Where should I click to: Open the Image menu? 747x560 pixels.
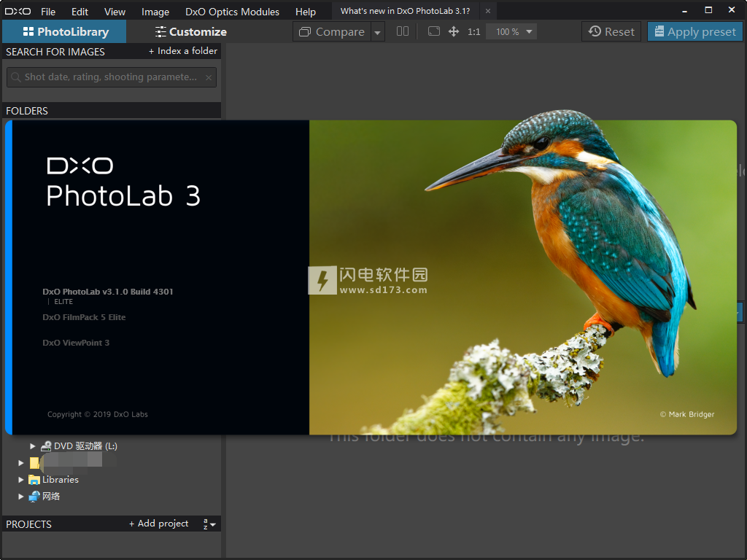pos(155,12)
